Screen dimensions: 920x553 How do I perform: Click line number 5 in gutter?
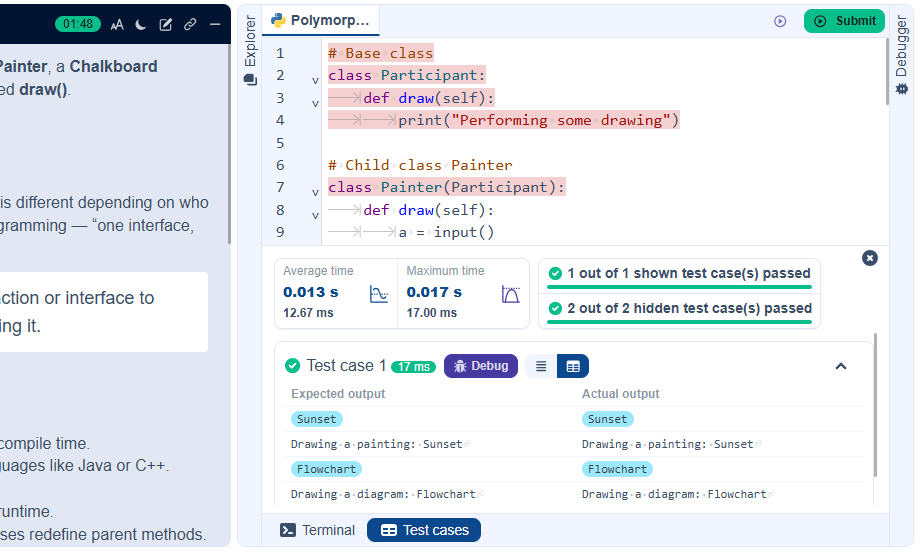[x=280, y=143]
